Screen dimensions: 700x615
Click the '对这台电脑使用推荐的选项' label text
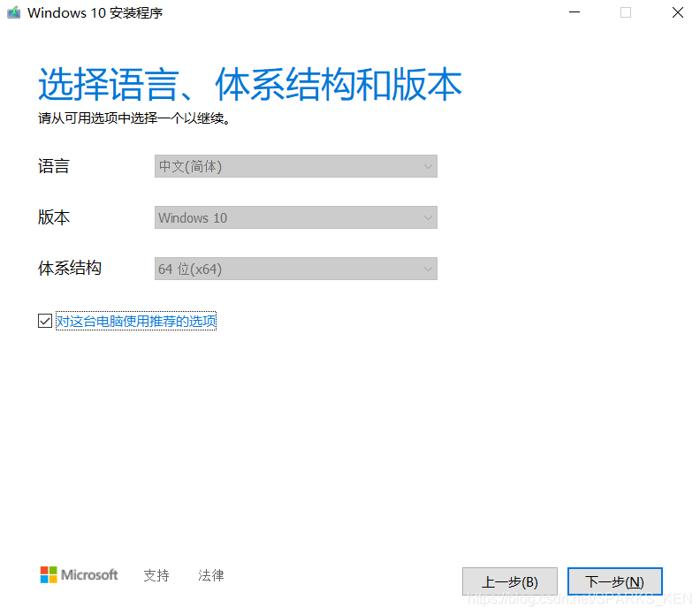click(x=136, y=321)
